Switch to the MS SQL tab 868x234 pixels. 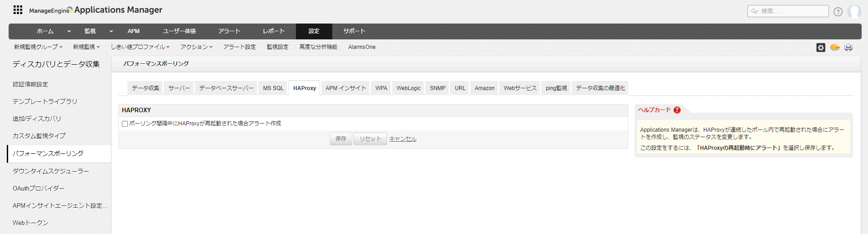pos(273,88)
